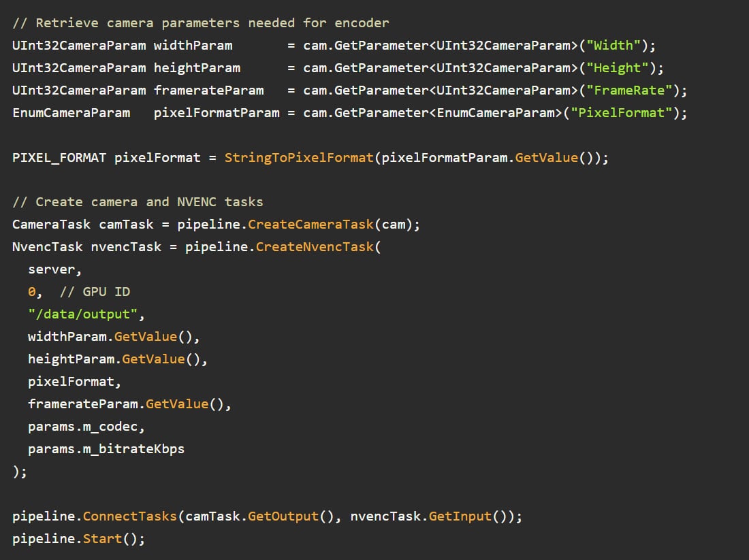Image resolution: width=749 pixels, height=560 pixels.
Task: Click the params.m_bitrateKbps argument
Action: point(106,449)
